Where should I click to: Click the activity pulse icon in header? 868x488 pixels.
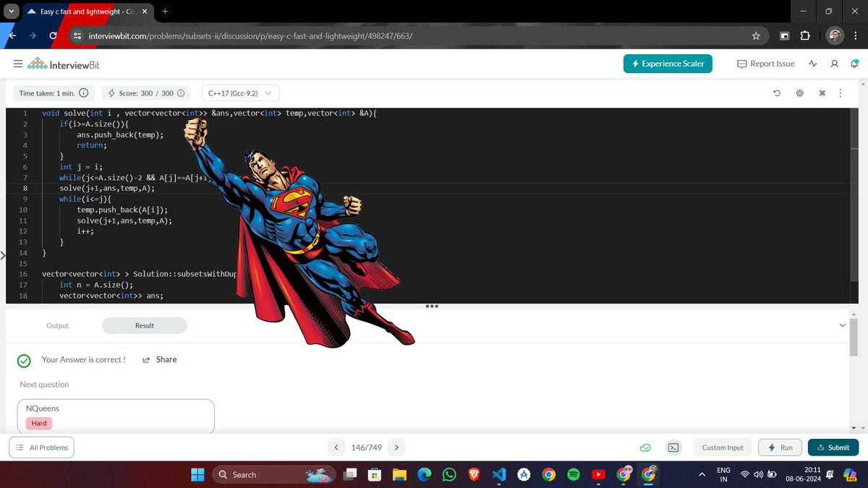[812, 64]
